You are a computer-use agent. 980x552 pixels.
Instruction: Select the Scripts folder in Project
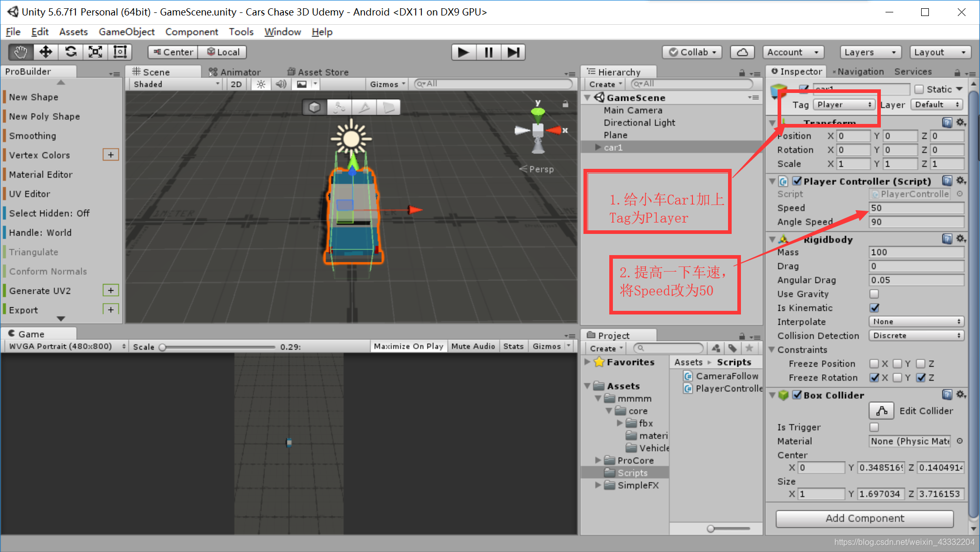tap(625, 473)
